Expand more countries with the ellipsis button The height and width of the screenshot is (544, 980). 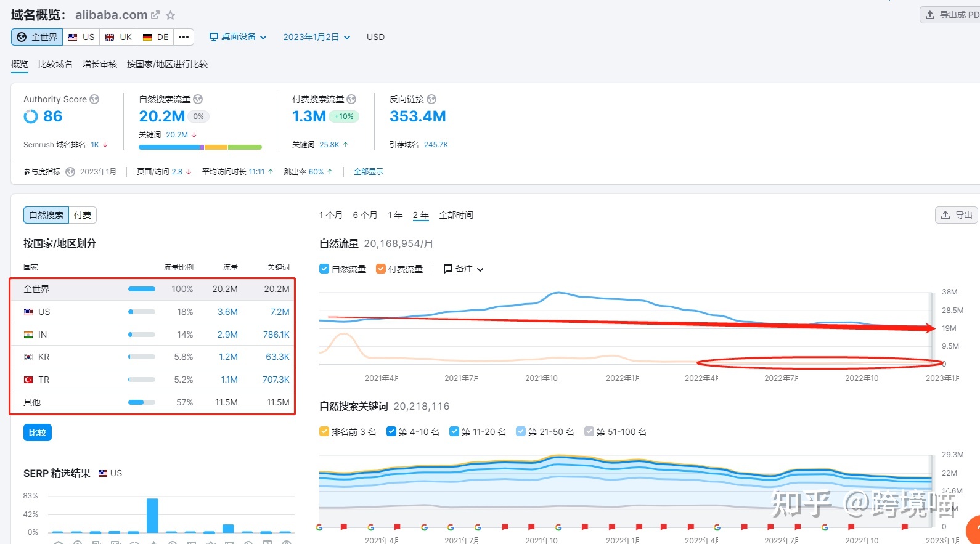[x=184, y=37]
